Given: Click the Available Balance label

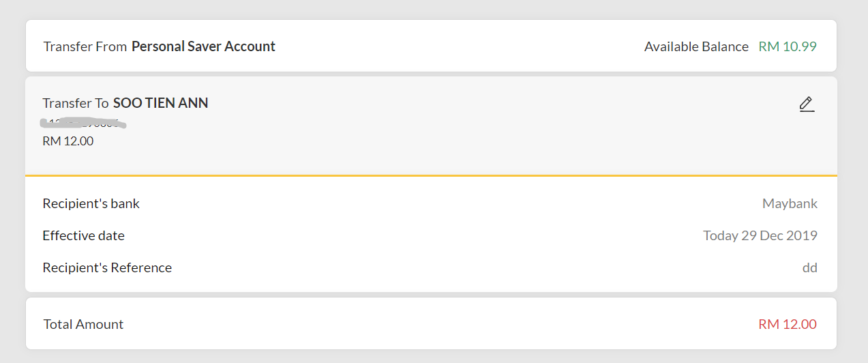Looking at the screenshot, I should click(x=696, y=46).
